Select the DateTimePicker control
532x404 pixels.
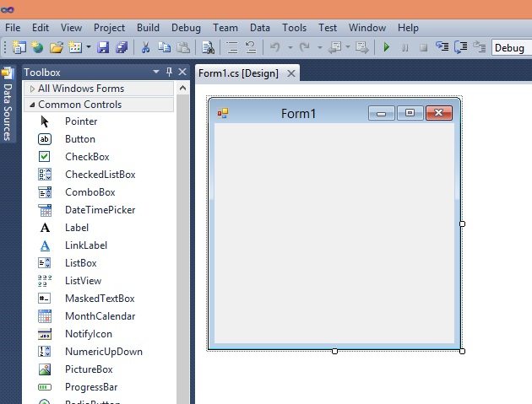(99, 210)
